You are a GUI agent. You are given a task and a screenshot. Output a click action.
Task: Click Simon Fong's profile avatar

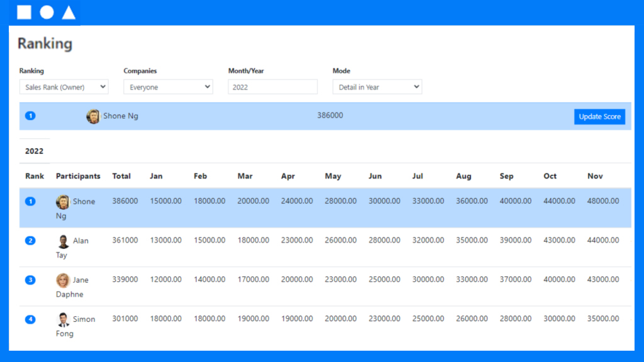point(63,320)
